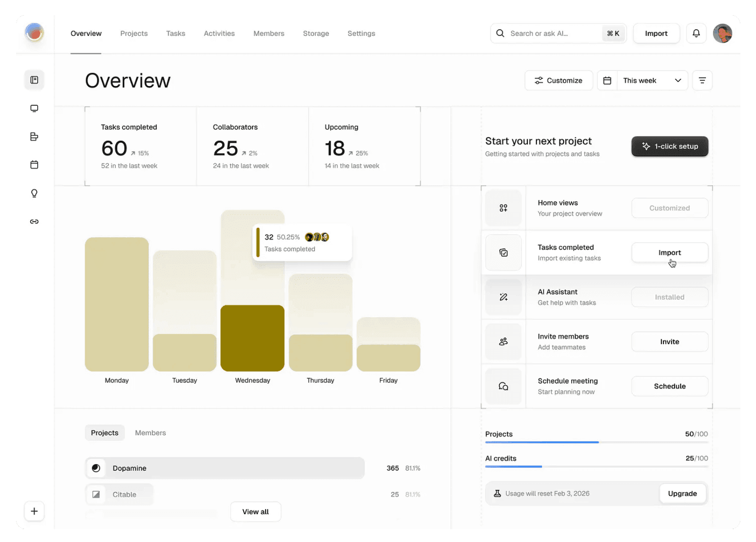756x542 pixels.
Task: Click the Installed status button
Action: point(670,297)
